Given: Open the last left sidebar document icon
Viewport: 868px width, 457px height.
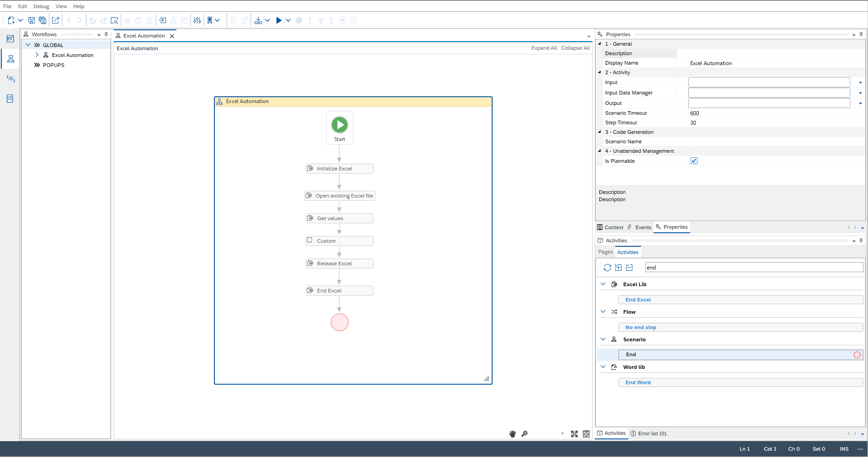Looking at the screenshot, I should coord(10,99).
